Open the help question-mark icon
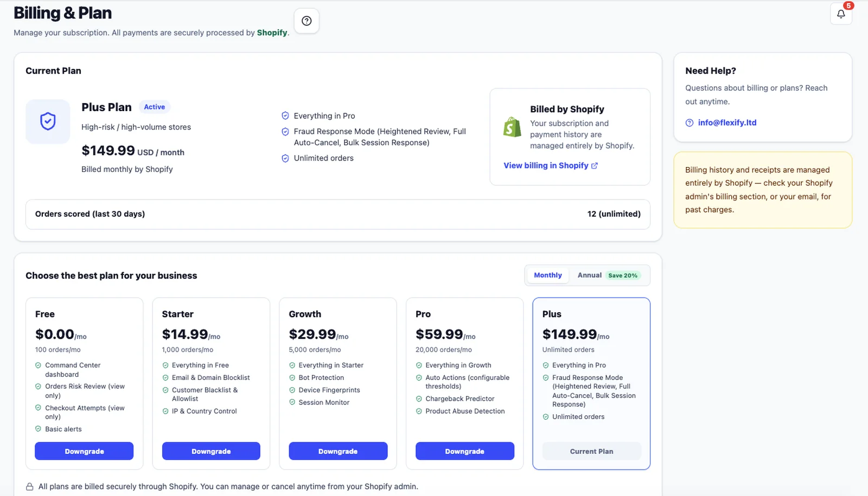This screenshot has height=496, width=868. pos(307,21)
